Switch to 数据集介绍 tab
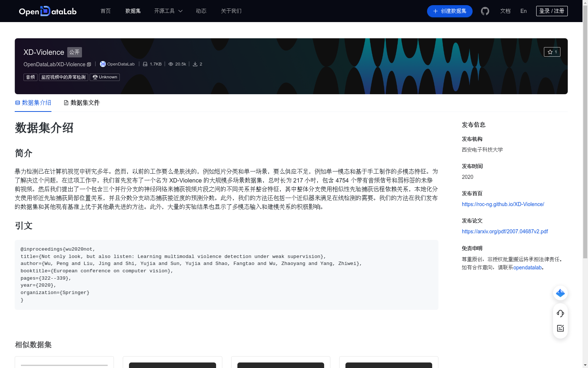The image size is (588, 368). [x=33, y=103]
